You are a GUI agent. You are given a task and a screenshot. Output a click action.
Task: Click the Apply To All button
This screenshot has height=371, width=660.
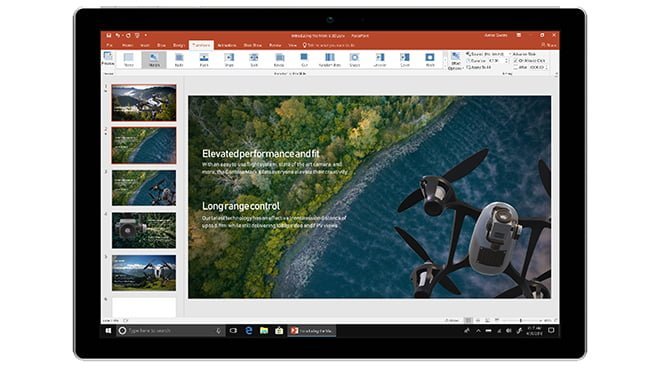[479, 67]
